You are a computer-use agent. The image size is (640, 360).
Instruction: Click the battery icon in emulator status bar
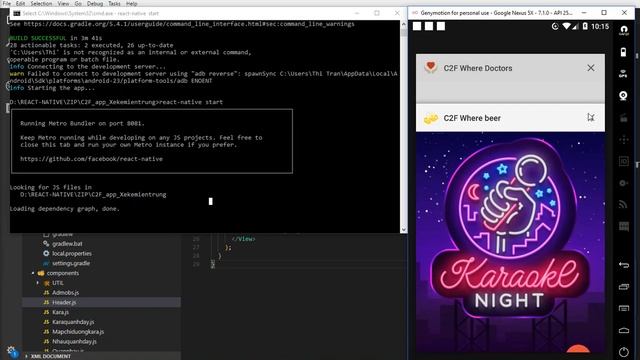click(x=585, y=27)
